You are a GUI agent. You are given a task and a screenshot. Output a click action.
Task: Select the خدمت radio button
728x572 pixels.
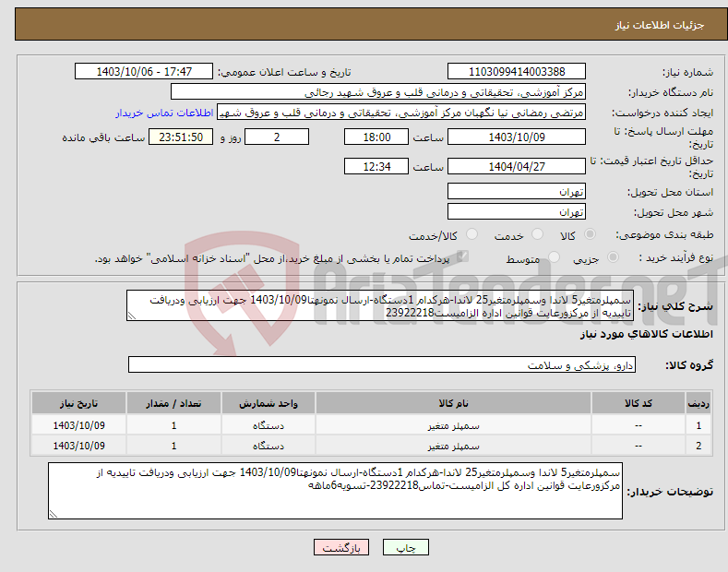tap(537, 234)
